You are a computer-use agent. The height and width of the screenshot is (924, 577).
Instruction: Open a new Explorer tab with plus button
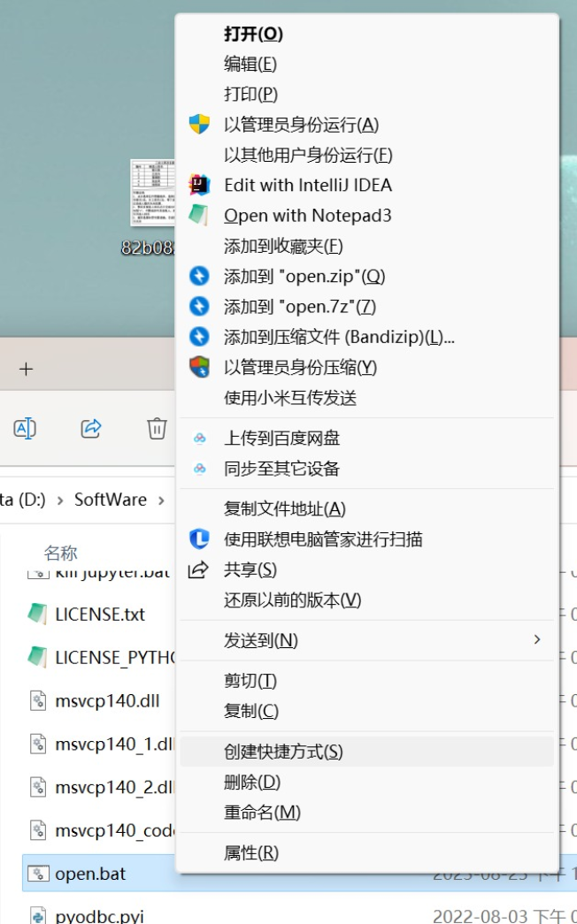pyautogui.click(x=26, y=370)
